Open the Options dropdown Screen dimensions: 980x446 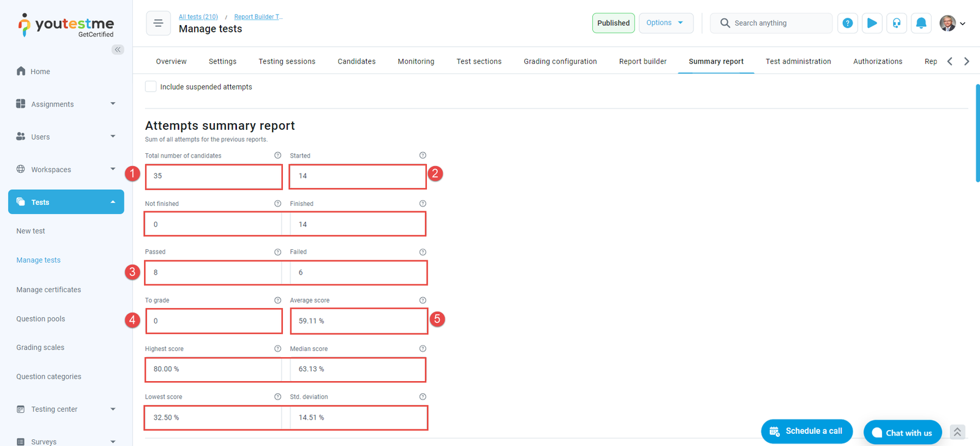(665, 23)
